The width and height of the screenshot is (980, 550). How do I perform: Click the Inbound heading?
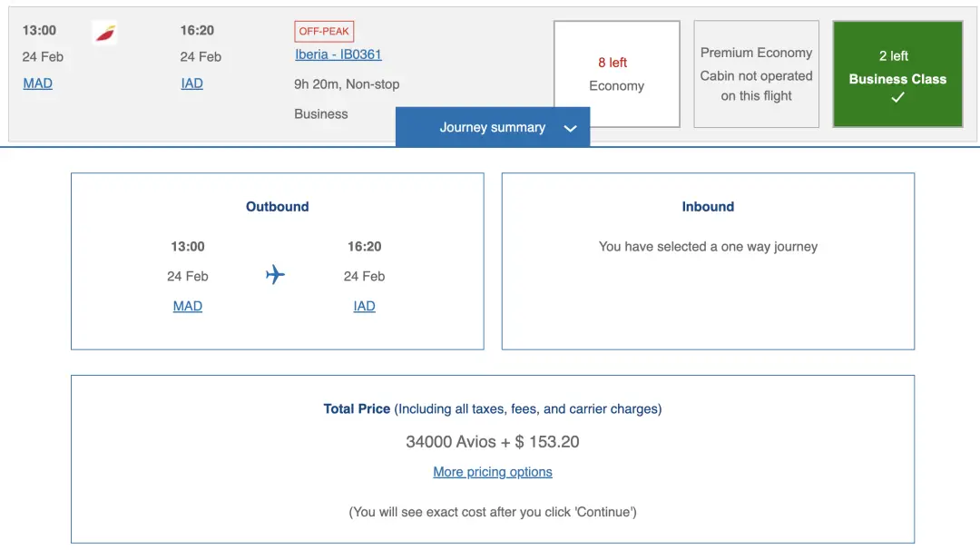tap(708, 207)
